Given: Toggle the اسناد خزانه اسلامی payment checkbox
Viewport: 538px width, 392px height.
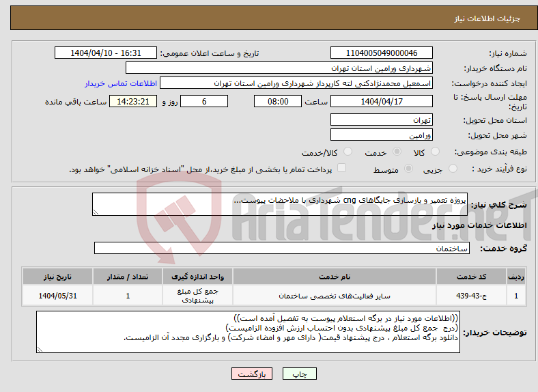Looking at the screenshot, I should click(x=342, y=168).
